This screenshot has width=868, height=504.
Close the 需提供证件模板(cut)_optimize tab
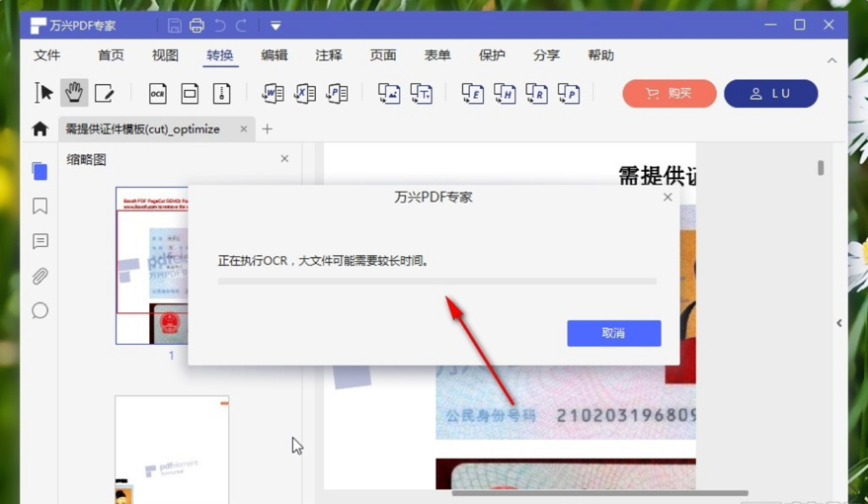point(244,129)
